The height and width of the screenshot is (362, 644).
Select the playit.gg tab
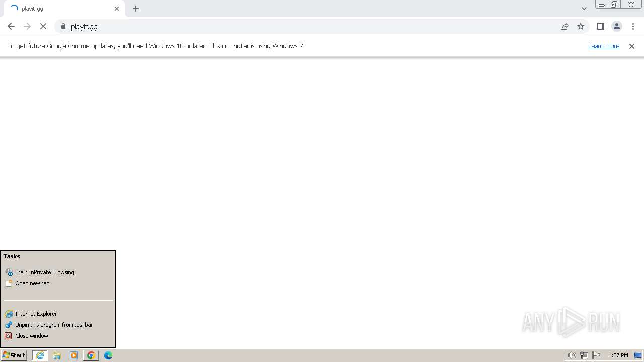pyautogui.click(x=64, y=9)
